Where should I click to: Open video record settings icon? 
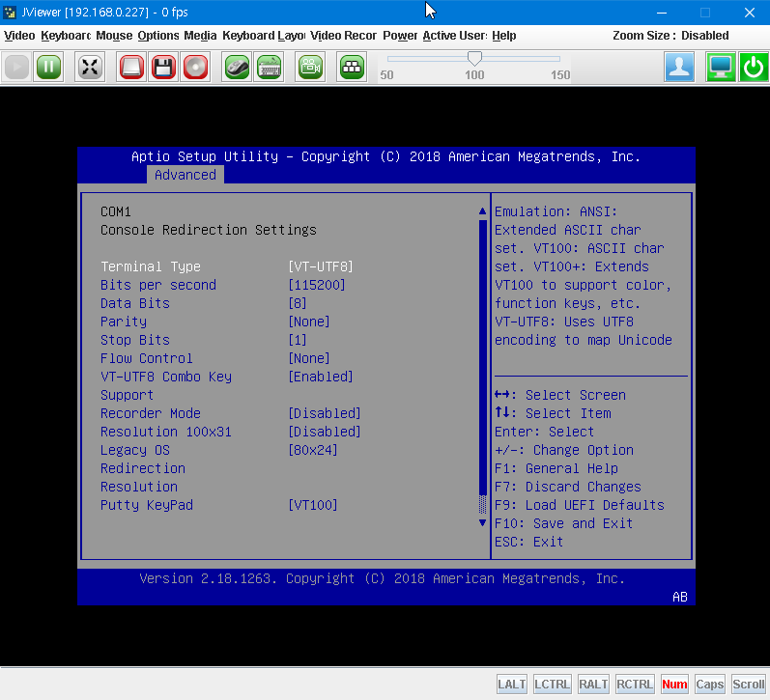(310, 67)
